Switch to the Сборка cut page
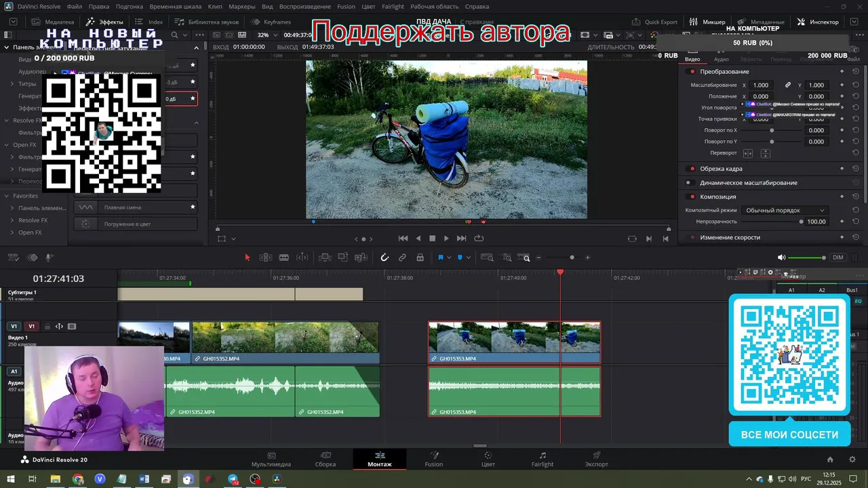Viewport: 868px width, 488px height. click(x=325, y=460)
